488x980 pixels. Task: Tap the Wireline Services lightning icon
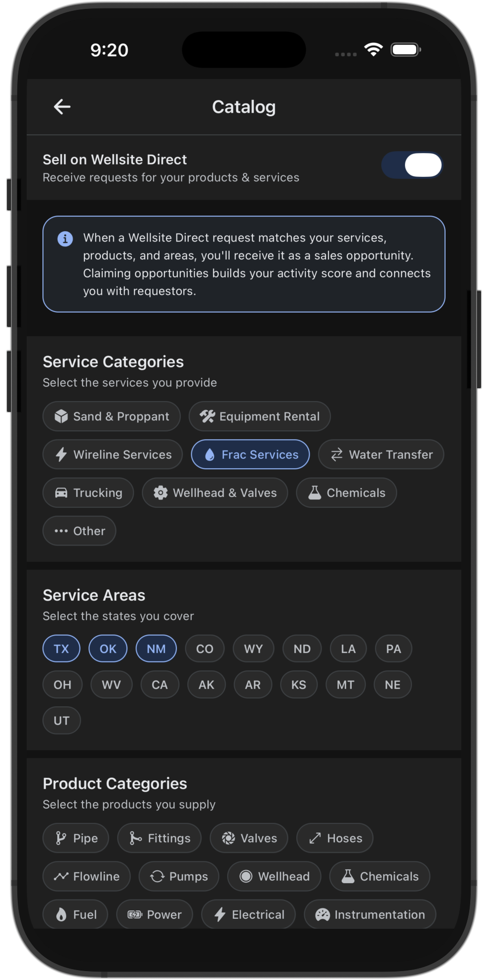tap(61, 454)
